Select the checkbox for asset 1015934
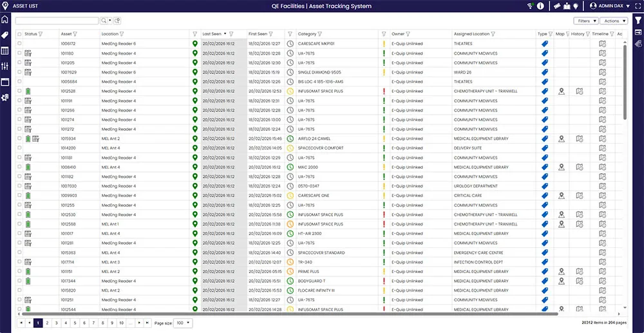The width and height of the screenshot is (644, 333). click(x=19, y=138)
